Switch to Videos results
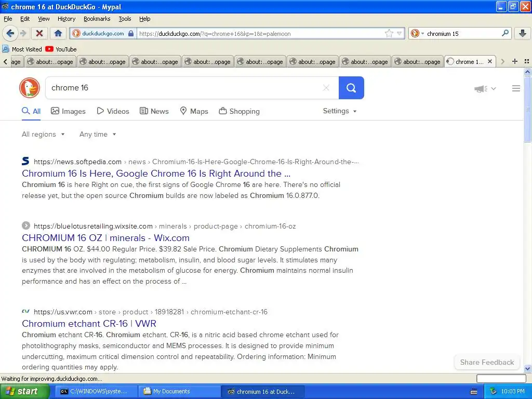 (x=113, y=111)
